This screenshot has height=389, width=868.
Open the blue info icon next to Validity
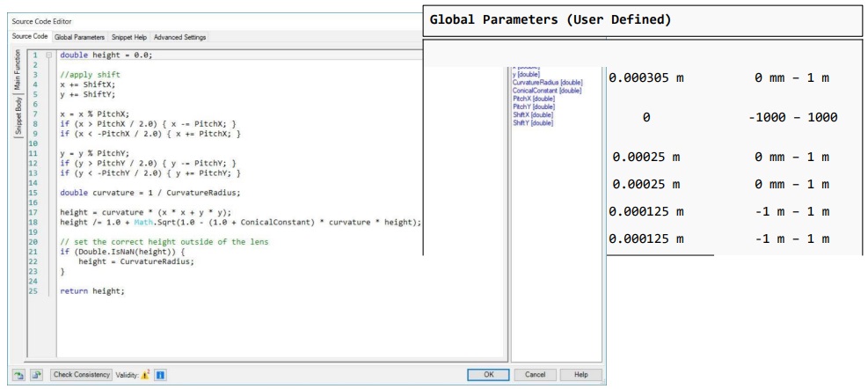[x=160, y=375]
